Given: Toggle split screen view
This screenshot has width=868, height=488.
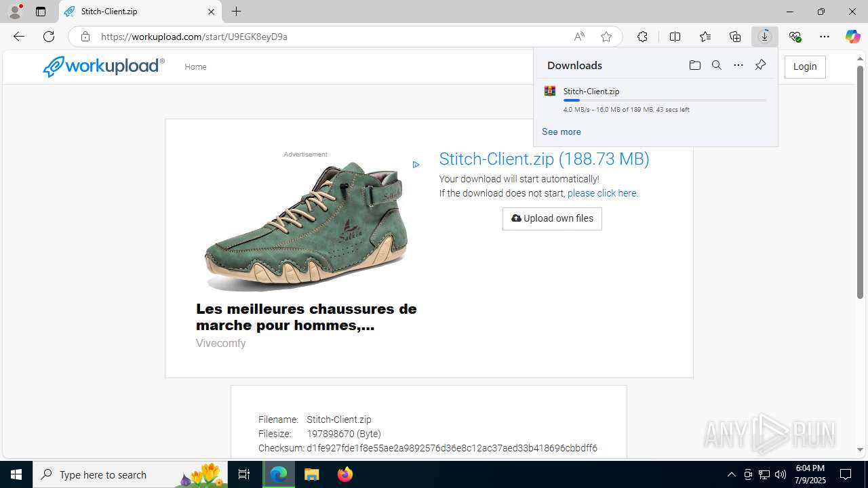Looking at the screenshot, I should point(675,37).
